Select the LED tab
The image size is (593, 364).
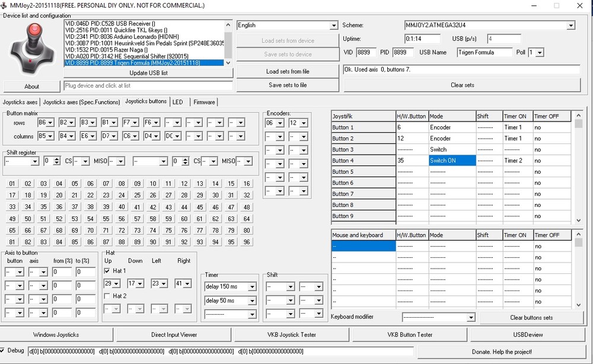tap(178, 102)
